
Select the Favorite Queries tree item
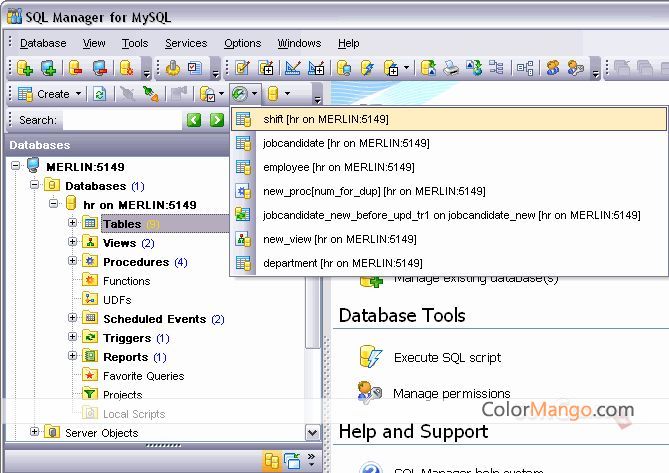pyautogui.click(x=144, y=376)
